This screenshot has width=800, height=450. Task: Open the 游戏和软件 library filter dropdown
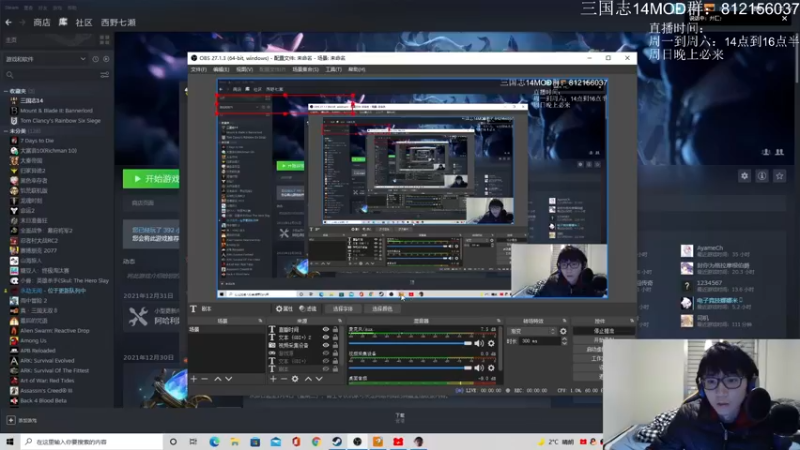(45, 59)
